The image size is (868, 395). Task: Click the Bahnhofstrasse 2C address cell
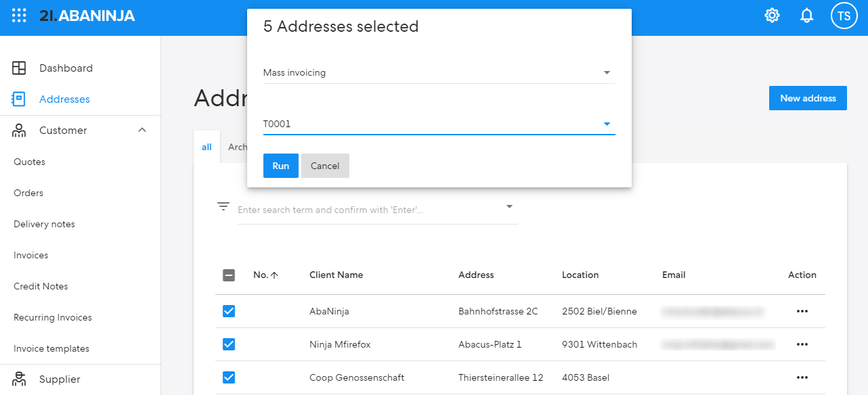click(498, 312)
